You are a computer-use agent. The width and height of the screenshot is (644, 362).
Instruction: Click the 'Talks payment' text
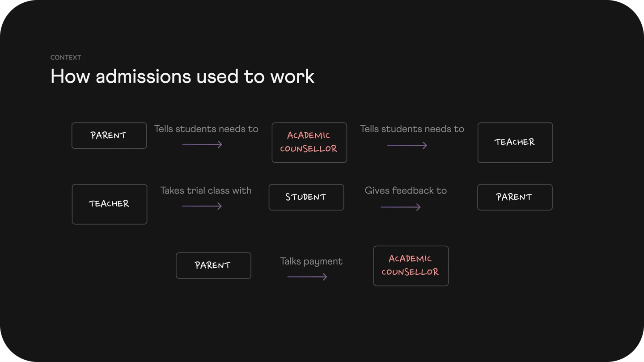pos(311,261)
